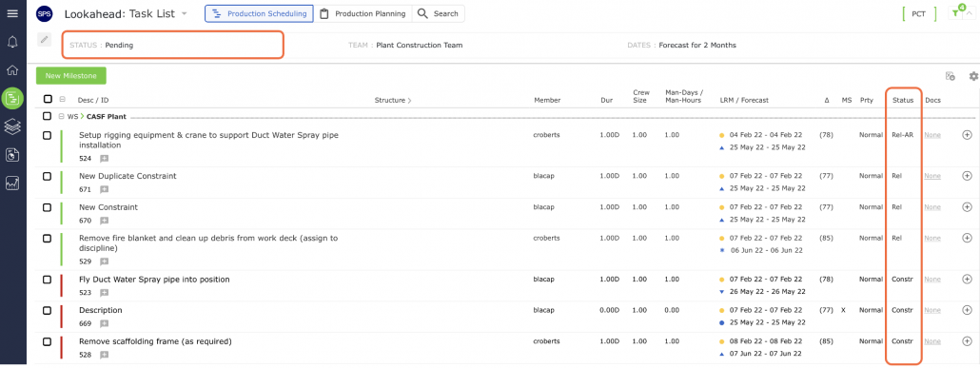The height and width of the screenshot is (368, 980).
Task: Check the WS CASF Plant group checkbox
Action: [x=48, y=116]
